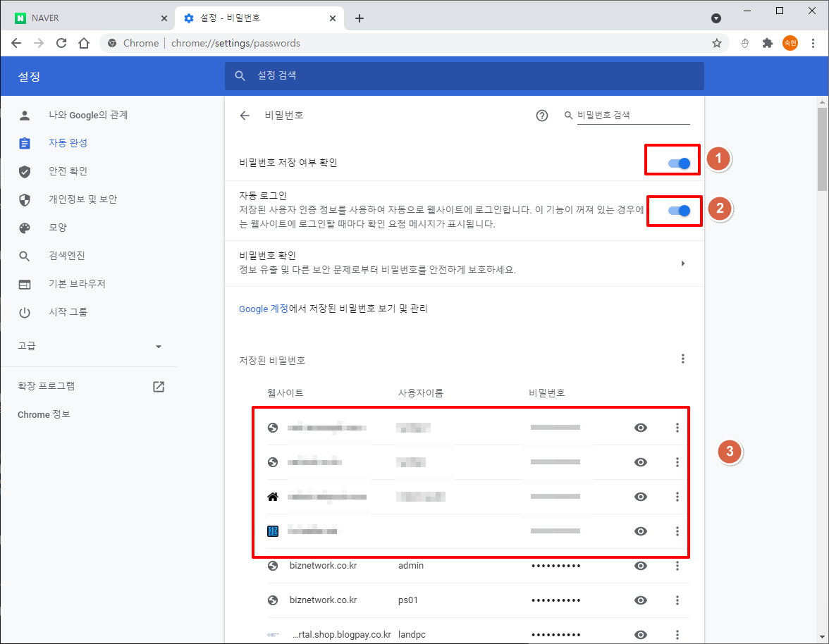Open more actions for blue square icon entry
Screen dimensions: 829x644
click(677, 531)
